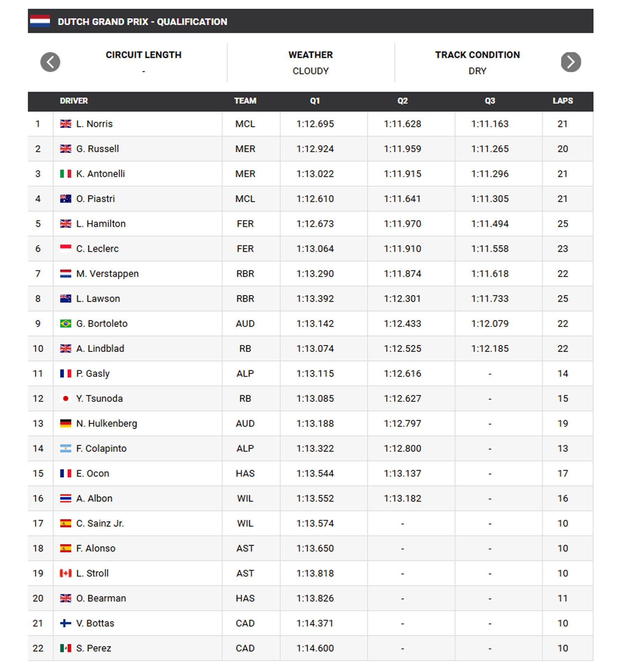Click the next info arrow icon
The image size is (628, 672).
[x=571, y=62]
